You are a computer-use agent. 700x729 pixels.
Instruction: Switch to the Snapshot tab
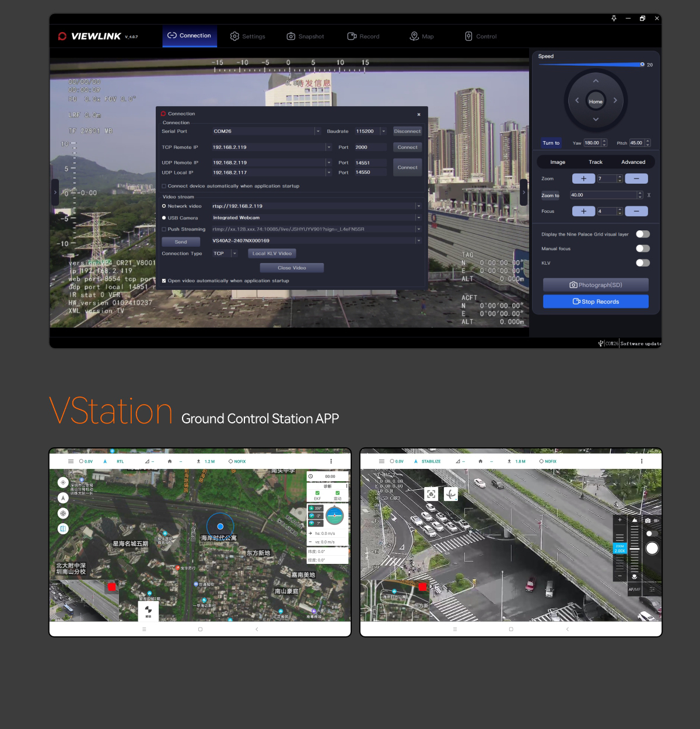coord(305,36)
